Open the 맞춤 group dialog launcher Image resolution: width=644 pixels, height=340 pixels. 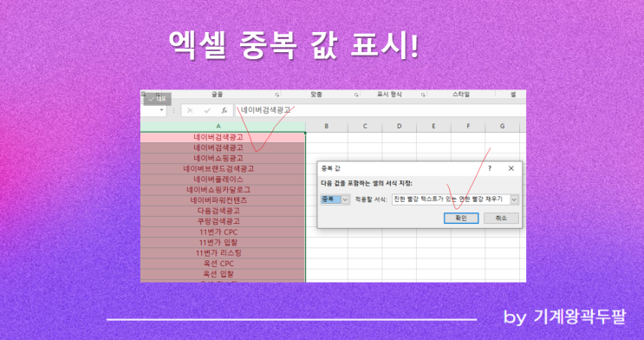point(356,95)
